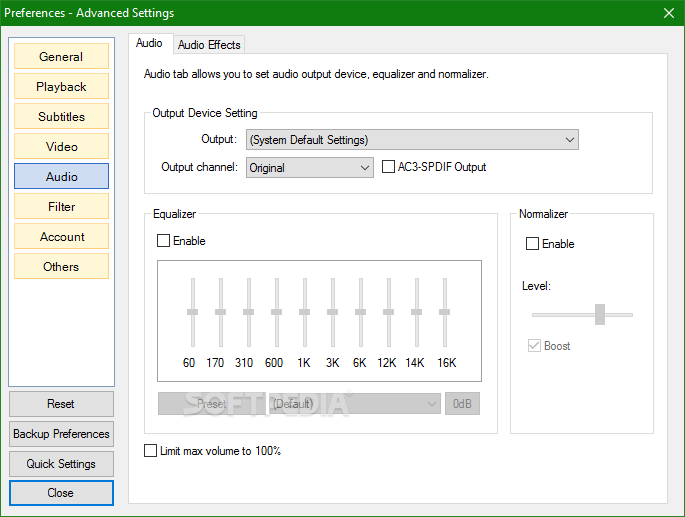Click the 3K equalizer slider handle
685x517 pixels.
pyautogui.click(x=332, y=312)
